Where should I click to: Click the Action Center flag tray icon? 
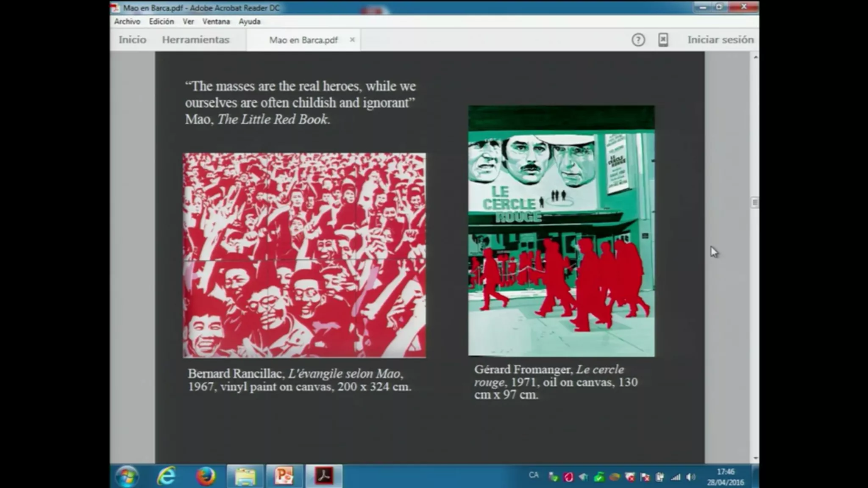[645, 477]
